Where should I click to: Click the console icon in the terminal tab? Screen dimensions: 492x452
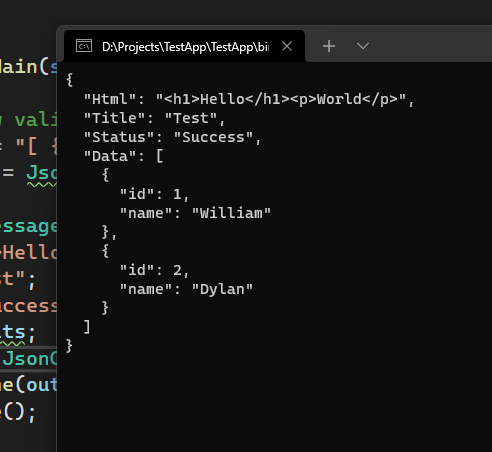pyautogui.click(x=84, y=46)
